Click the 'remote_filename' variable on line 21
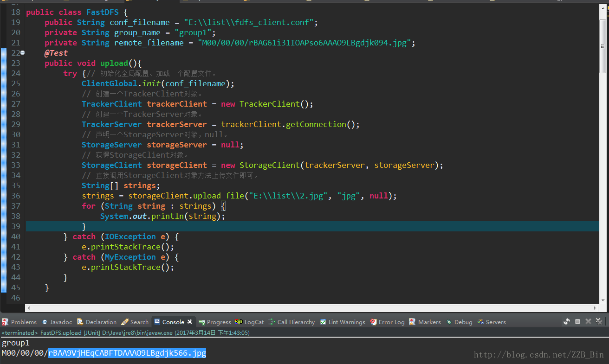Screen dimensions: 609x364 pyautogui.click(x=149, y=43)
